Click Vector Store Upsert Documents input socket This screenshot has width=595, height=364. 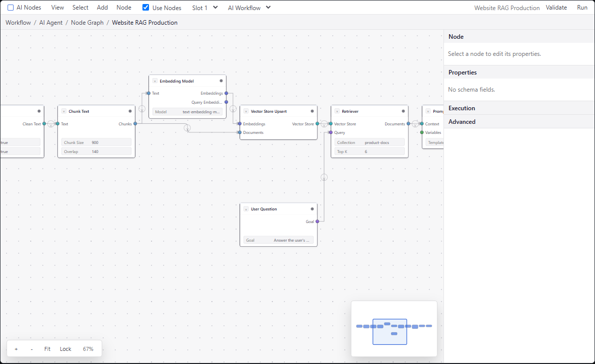coord(240,132)
